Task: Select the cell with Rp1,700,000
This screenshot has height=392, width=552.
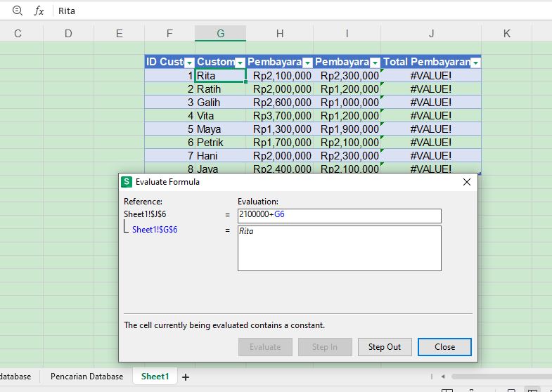Action: click(x=280, y=143)
